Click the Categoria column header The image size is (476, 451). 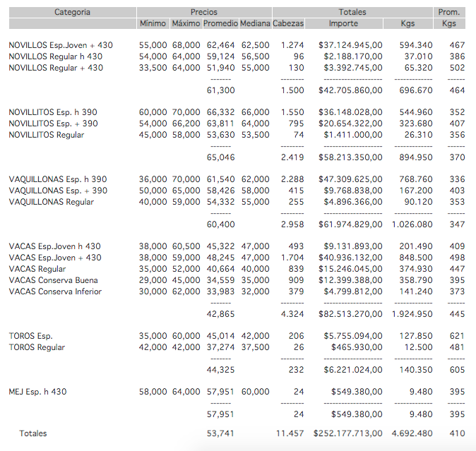pyautogui.click(x=72, y=12)
